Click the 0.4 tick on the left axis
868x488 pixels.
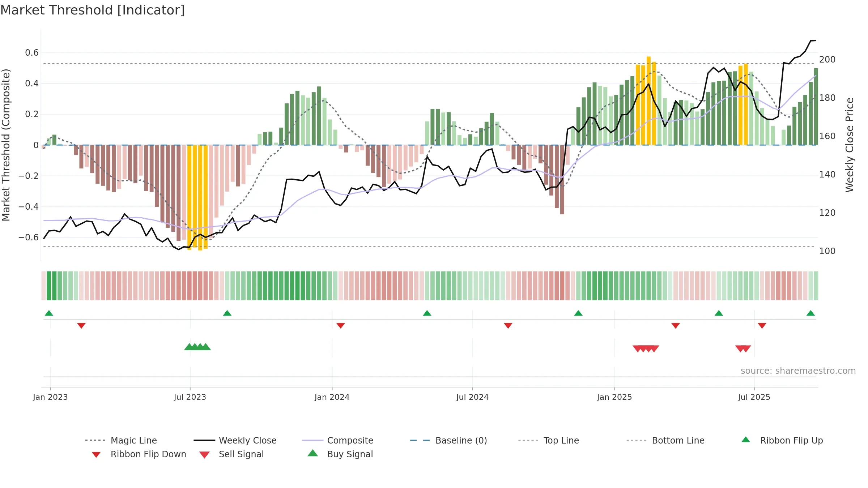point(32,84)
